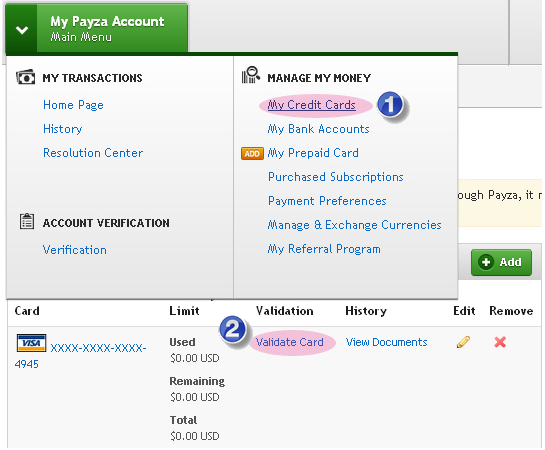Click the Used limit label

click(x=182, y=342)
